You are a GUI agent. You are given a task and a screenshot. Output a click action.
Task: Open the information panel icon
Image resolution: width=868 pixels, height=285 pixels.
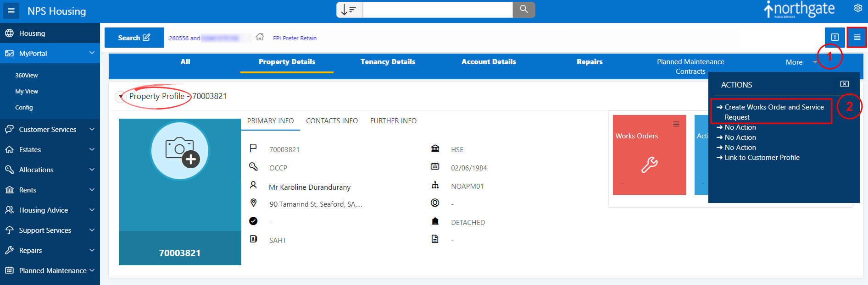pyautogui.click(x=835, y=37)
